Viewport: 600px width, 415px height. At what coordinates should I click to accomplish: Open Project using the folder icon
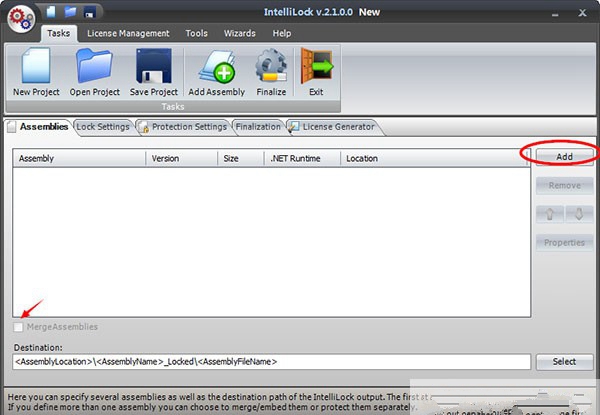(x=95, y=72)
